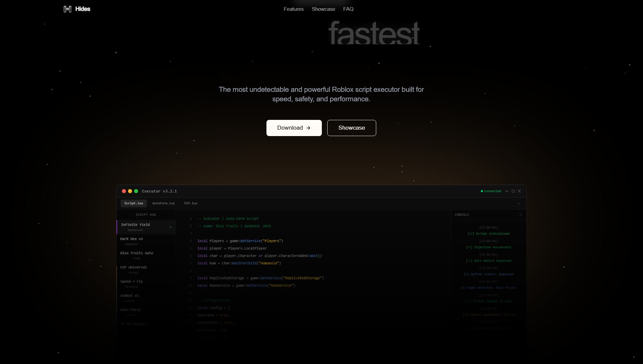Select Speed + Fly script
This screenshot has height=364, width=643.
pyautogui.click(x=146, y=284)
